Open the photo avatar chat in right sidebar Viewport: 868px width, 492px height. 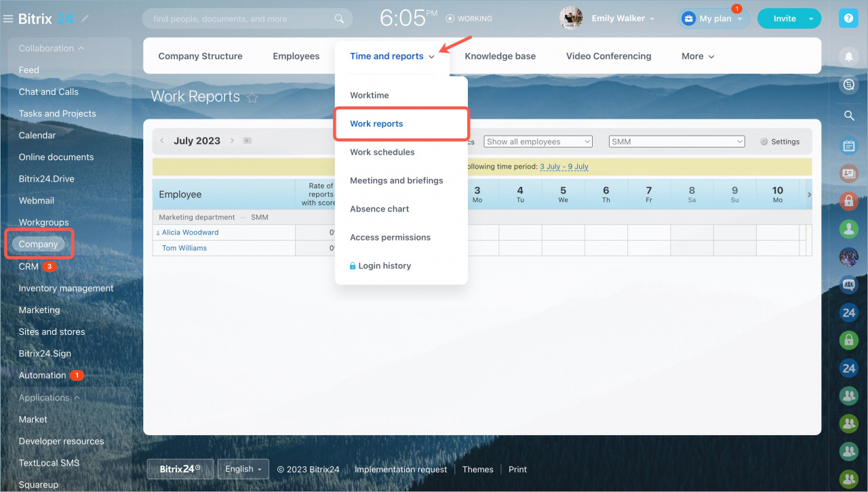click(x=848, y=257)
